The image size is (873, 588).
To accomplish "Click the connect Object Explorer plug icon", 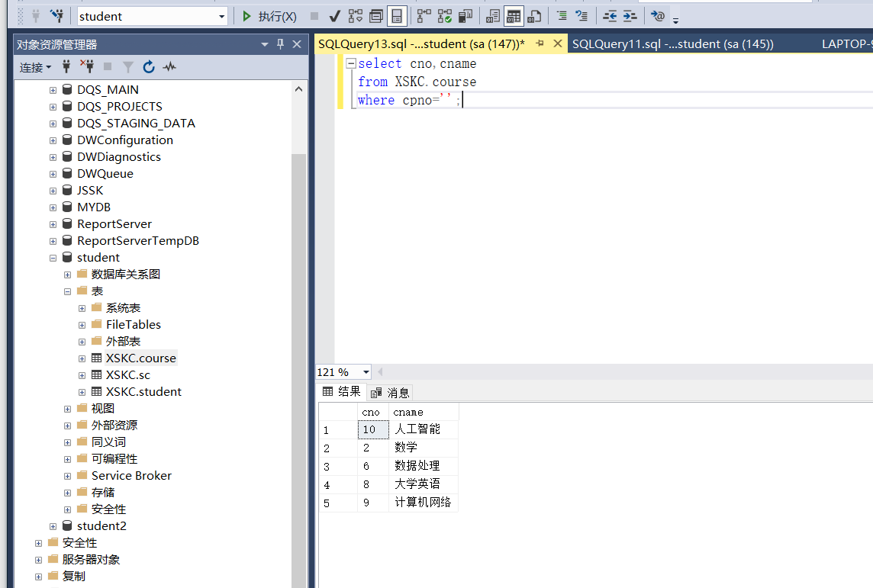I will (x=66, y=67).
